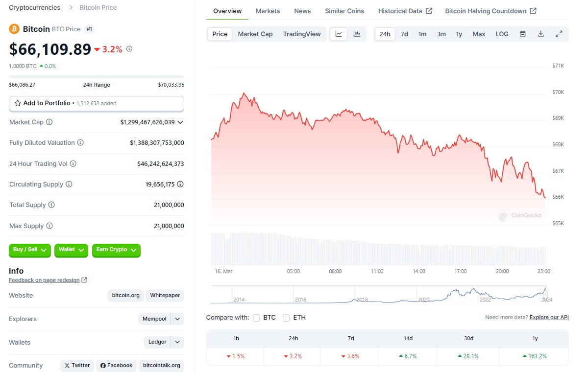
Task: Open the Similar Coins tab
Action: click(x=344, y=11)
